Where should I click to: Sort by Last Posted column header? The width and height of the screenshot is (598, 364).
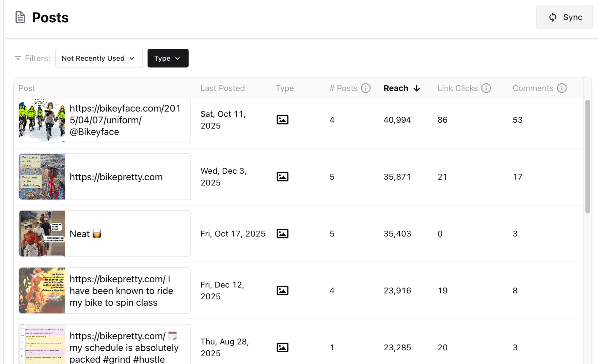(222, 88)
